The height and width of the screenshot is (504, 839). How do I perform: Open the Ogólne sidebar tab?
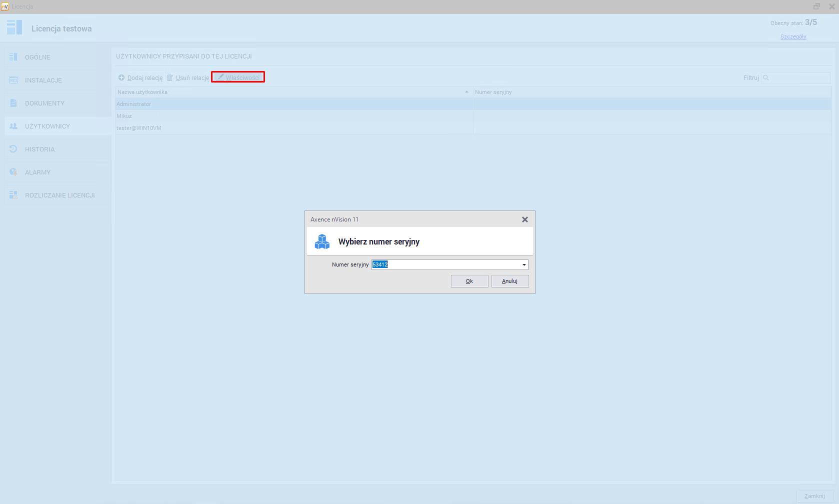click(38, 57)
